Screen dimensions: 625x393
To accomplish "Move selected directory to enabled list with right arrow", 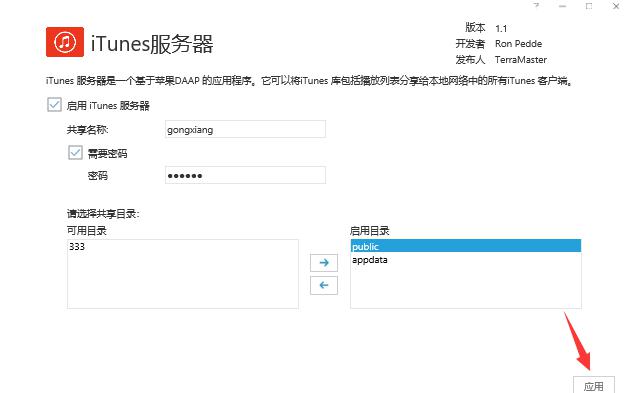I will point(324,263).
